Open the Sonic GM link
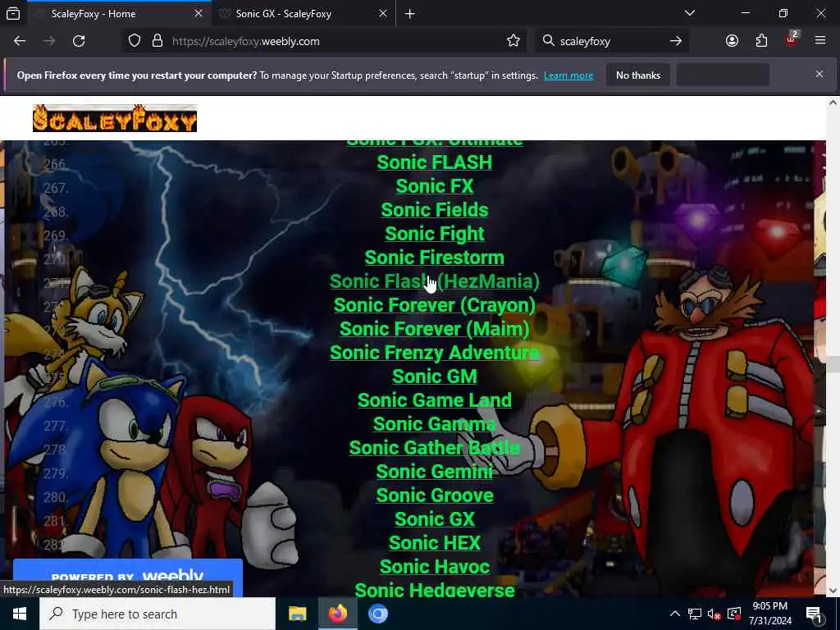The image size is (840, 630). tap(435, 376)
